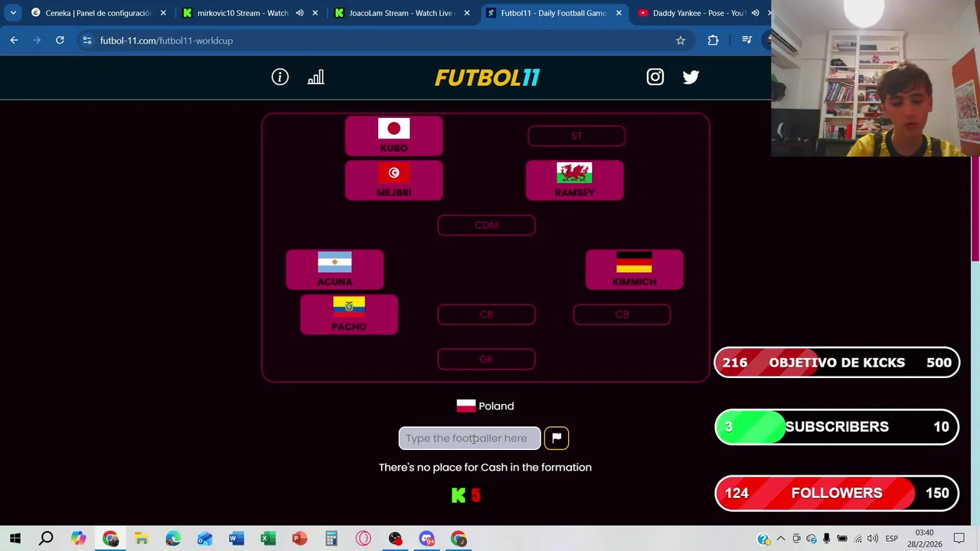The height and width of the screenshot is (551, 980).
Task: Open the clock and calendar flyout
Action: pos(924,539)
